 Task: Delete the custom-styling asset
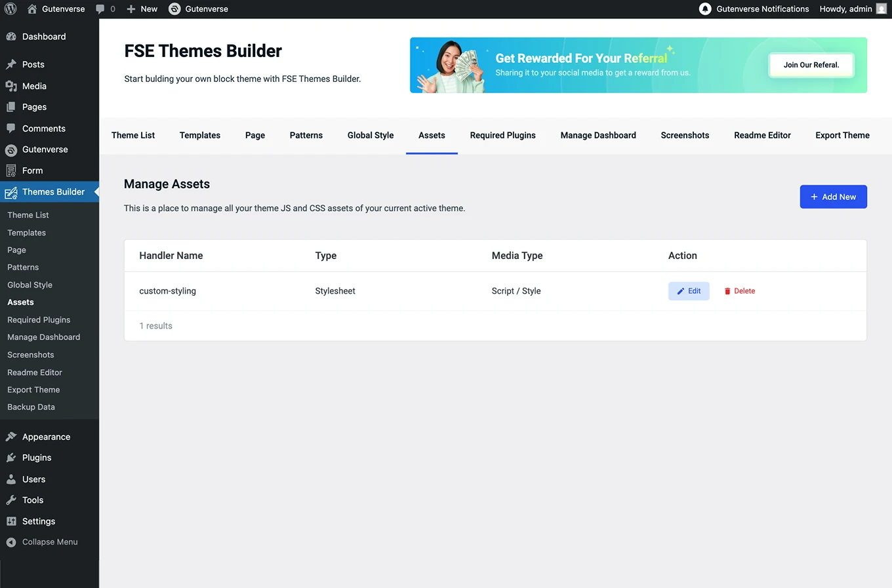point(739,291)
